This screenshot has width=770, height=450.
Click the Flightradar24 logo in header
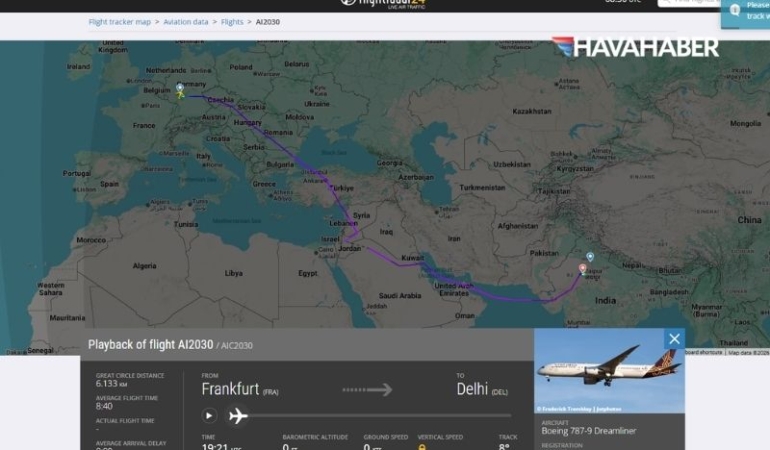[383, 3]
